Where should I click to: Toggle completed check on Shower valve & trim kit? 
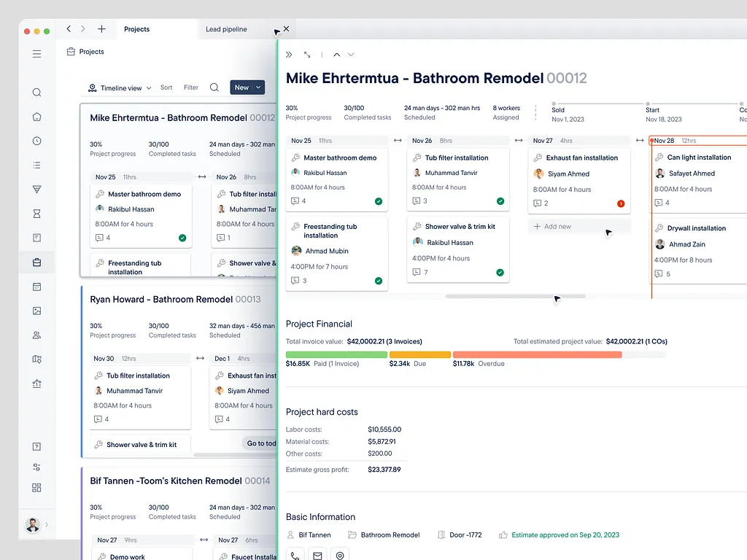click(500, 273)
